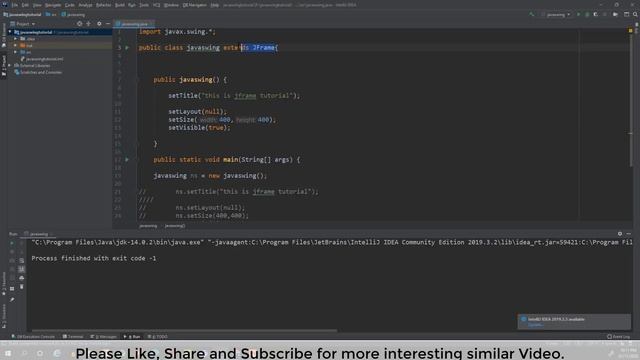Click the yellow inspection indicator
The width and height of the screenshot is (640, 360).
click(630, 31)
